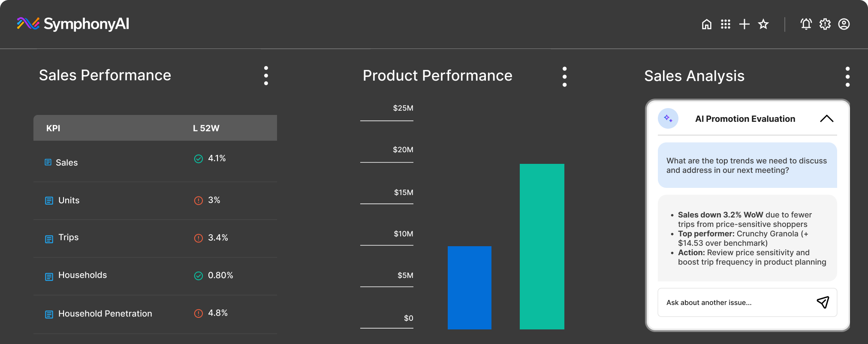This screenshot has height=344, width=868.
Task: Click the send message arrow icon
Action: [x=823, y=302]
